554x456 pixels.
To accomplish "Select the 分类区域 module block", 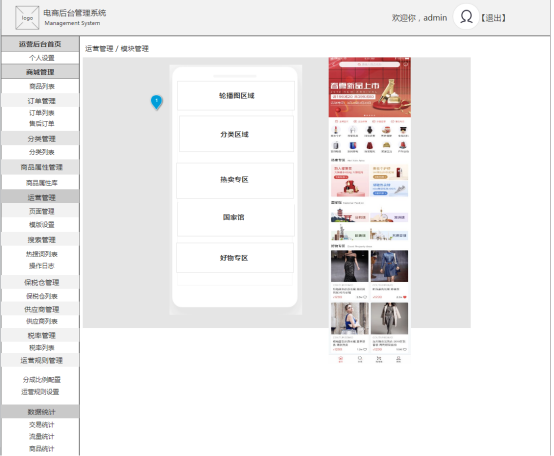I will click(x=236, y=134).
